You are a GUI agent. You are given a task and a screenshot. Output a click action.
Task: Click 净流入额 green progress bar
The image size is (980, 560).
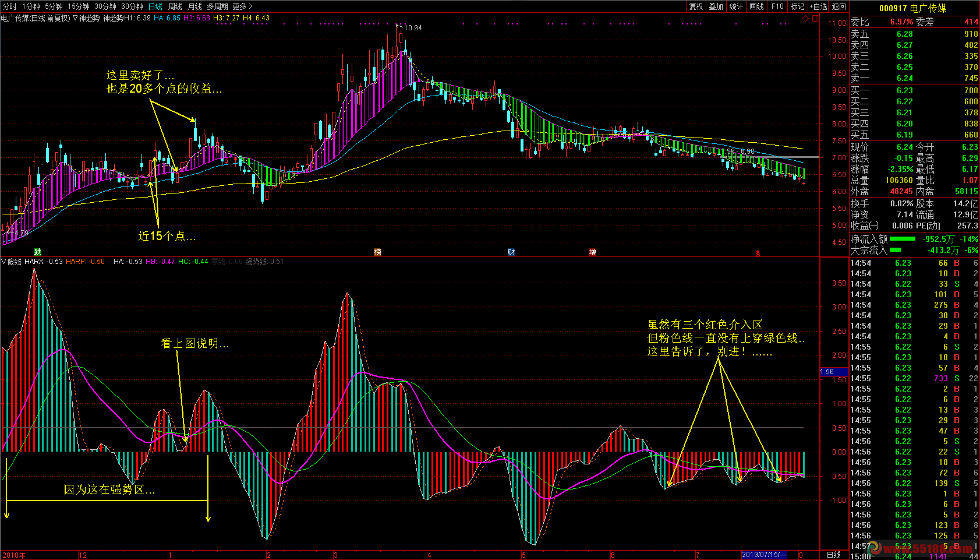tap(903, 239)
